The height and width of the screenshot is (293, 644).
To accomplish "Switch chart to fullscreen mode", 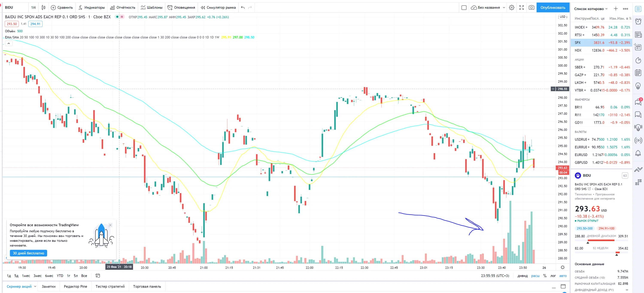I will 521,8.
